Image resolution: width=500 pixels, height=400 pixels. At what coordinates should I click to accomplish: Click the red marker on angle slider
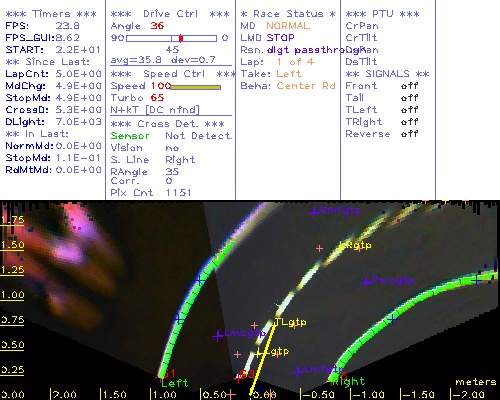click(x=181, y=38)
